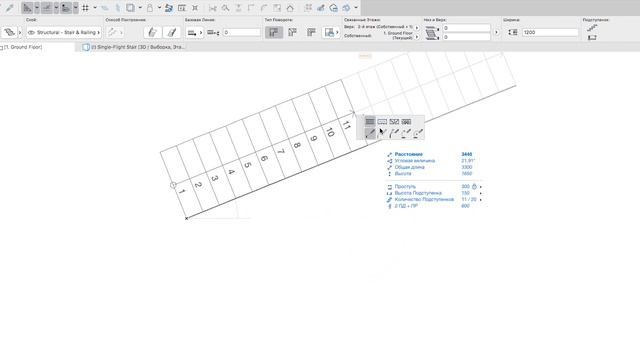Open the home story arrow for Ground Floor
The height and width of the screenshot is (360, 640).
click(417, 36)
